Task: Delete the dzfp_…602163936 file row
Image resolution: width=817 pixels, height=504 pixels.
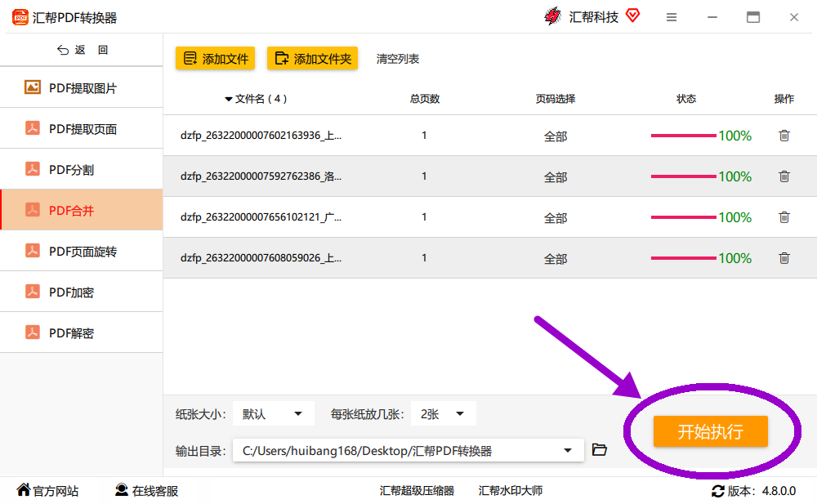Action: pyautogui.click(x=784, y=136)
